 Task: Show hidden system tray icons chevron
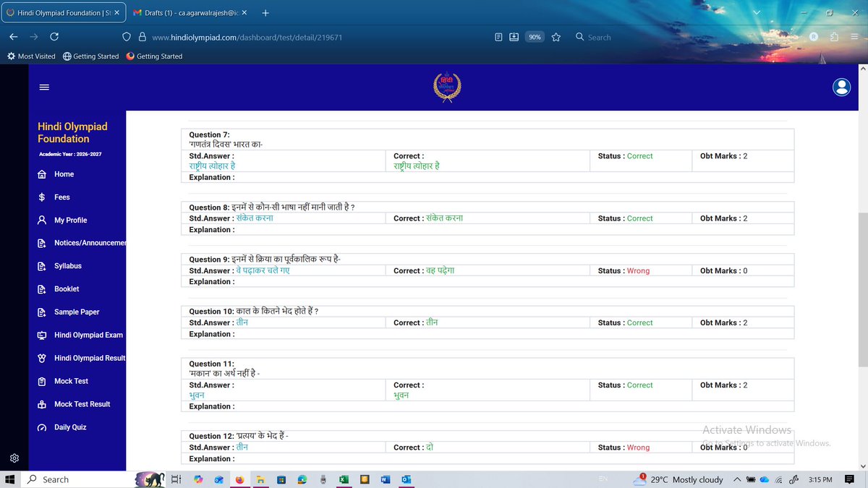[737, 479]
